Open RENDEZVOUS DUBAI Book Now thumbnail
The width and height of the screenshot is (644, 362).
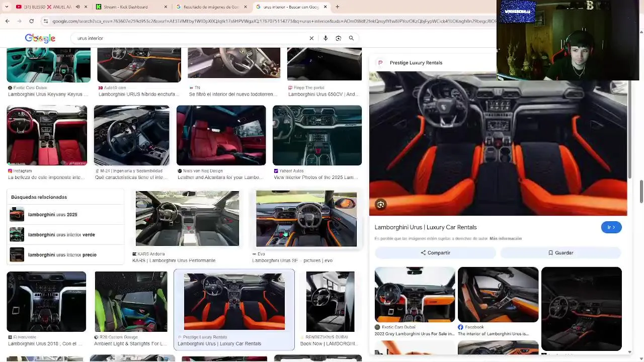(x=330, y=302)
